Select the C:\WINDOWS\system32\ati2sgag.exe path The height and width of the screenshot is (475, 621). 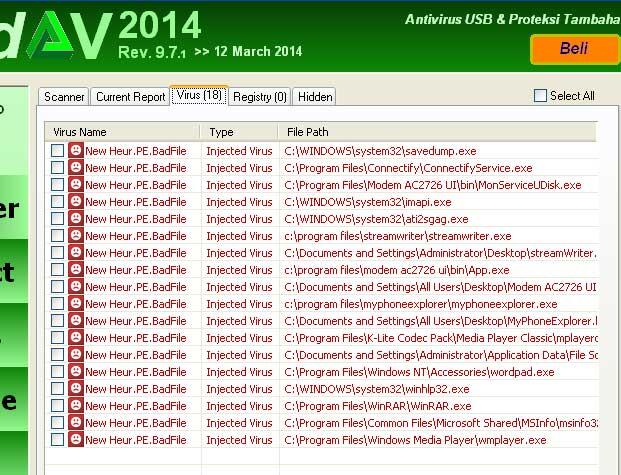(376, 219)
